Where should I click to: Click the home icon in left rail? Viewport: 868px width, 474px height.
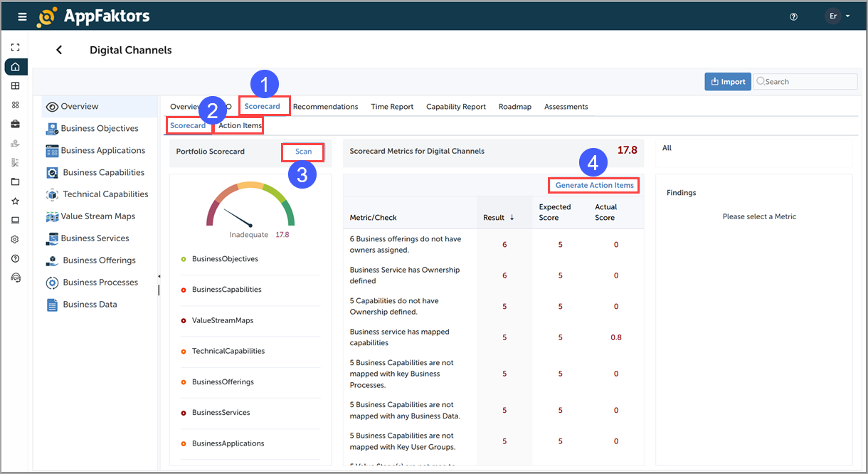click(16, 67)
